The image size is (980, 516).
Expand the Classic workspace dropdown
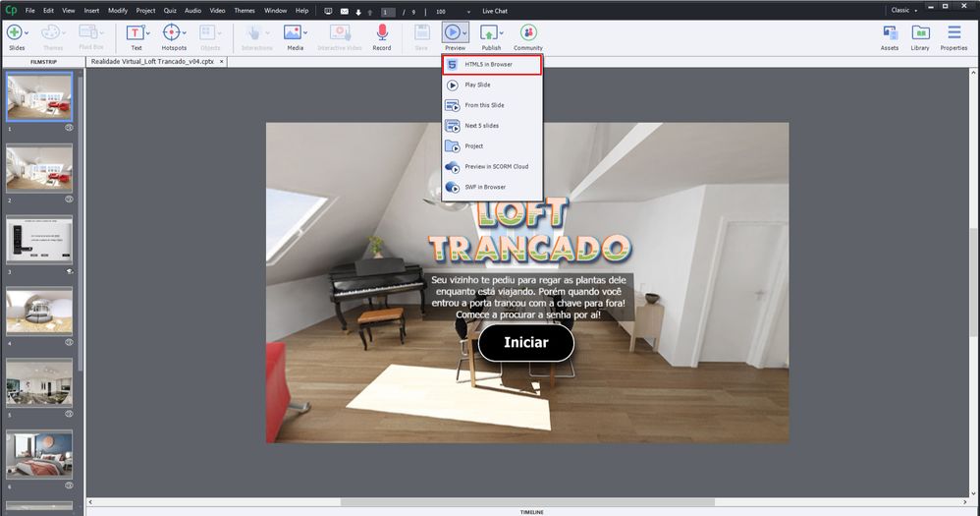904,10
